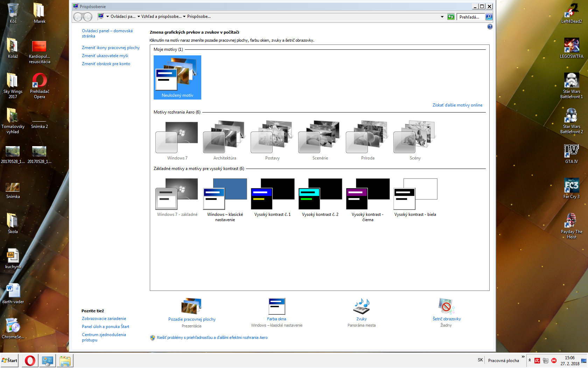The width and height of the screenshot is (588, 368).
Task: Select the LEGOSWTFA game shortcut
Action: pos(572,48)
